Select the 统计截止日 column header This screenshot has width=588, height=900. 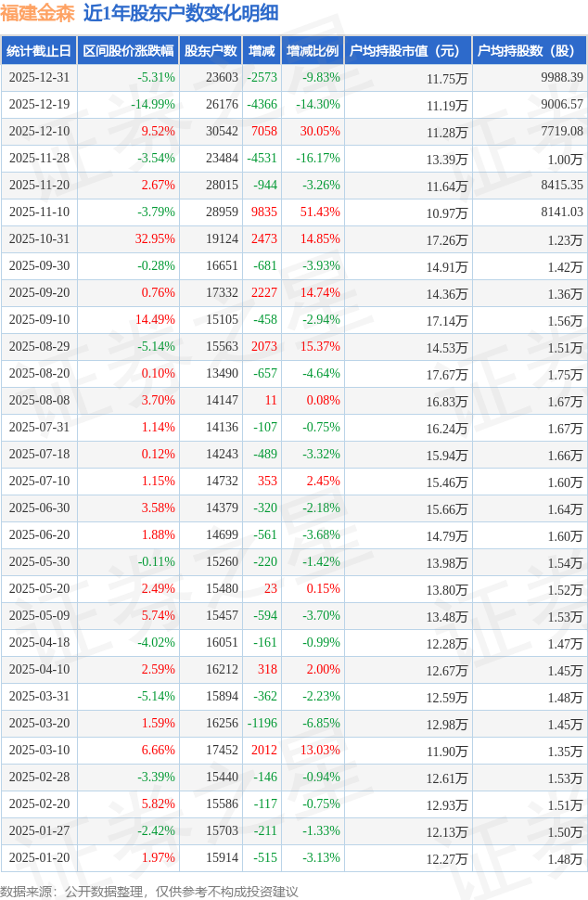coord(38,51)
